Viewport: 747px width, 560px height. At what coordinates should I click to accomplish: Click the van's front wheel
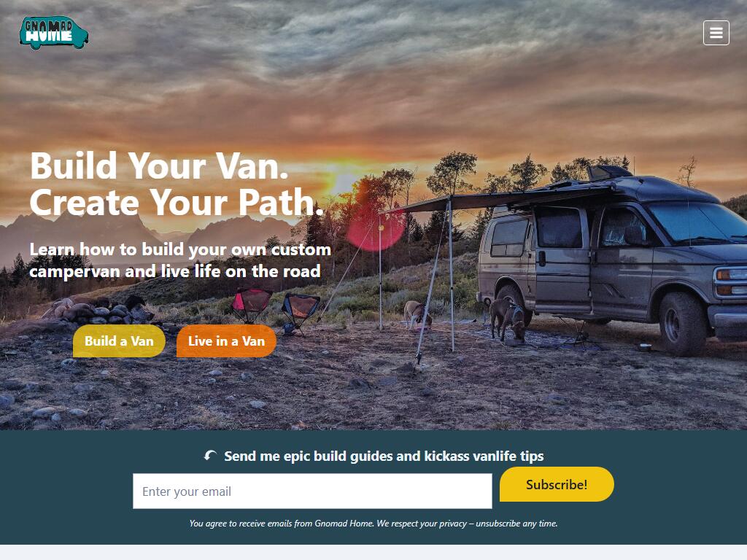(x=682, y=324)
